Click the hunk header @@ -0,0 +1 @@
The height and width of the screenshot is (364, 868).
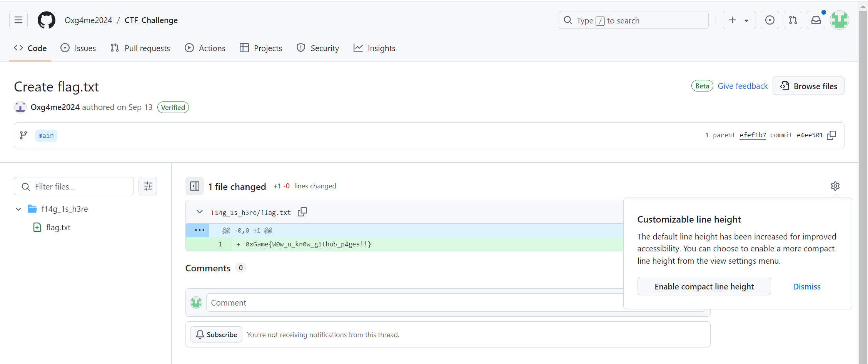(x=247, y=231)
